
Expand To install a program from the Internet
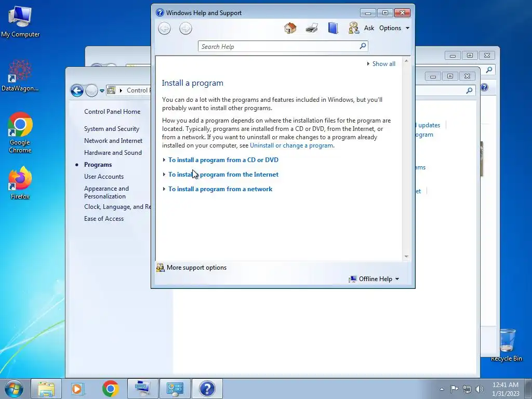(223, 175)
